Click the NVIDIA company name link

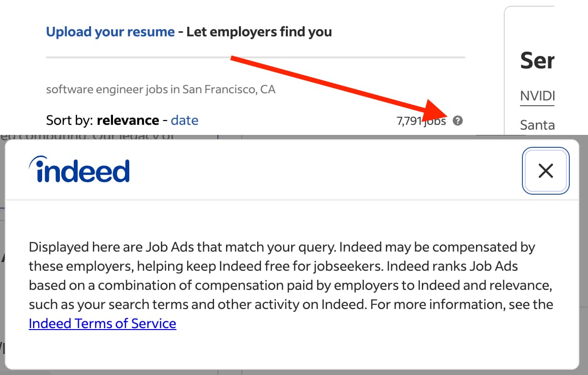(537, 97)
